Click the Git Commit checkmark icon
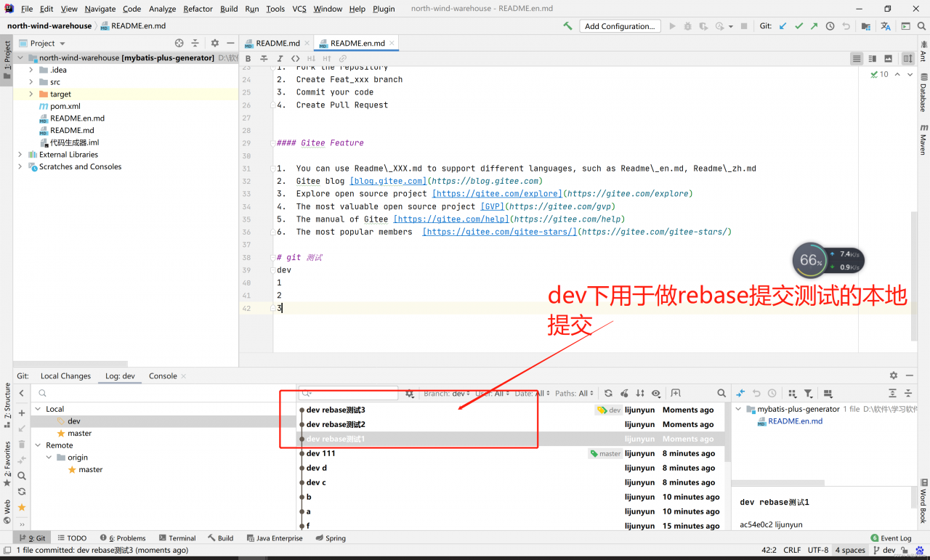930x560 pixels. [x=798, y=26]
